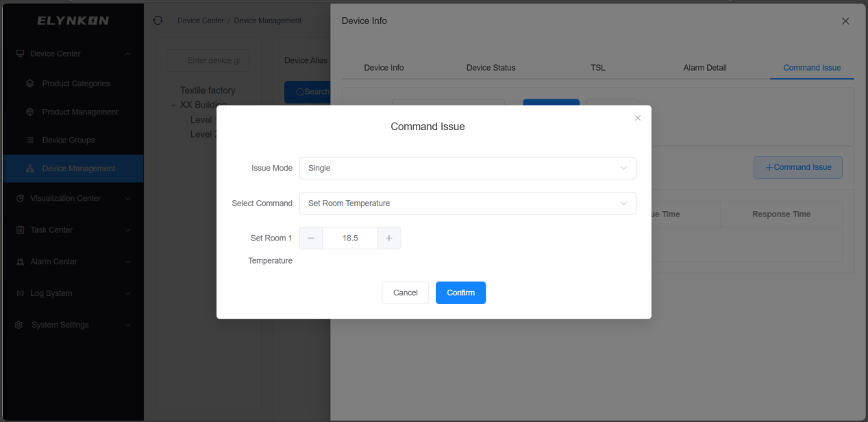
Task: Close the Command Issue dialog
Action: pos(638,118)
